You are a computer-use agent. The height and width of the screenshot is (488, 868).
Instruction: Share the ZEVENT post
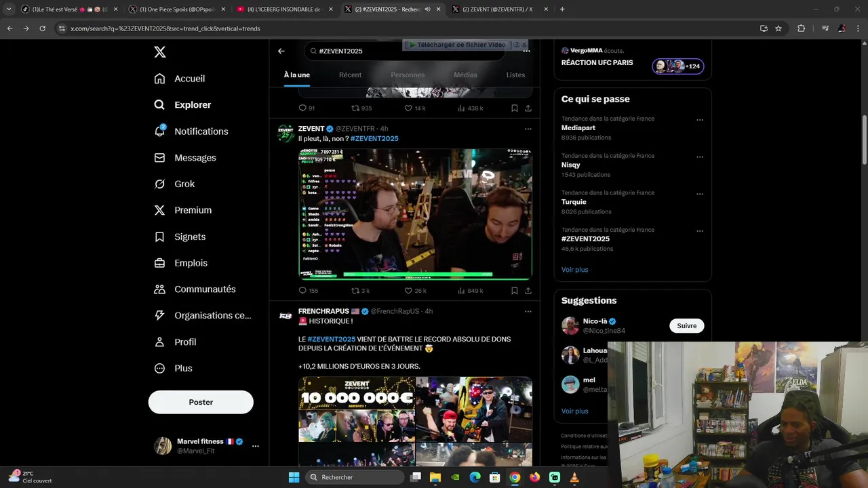528,291
